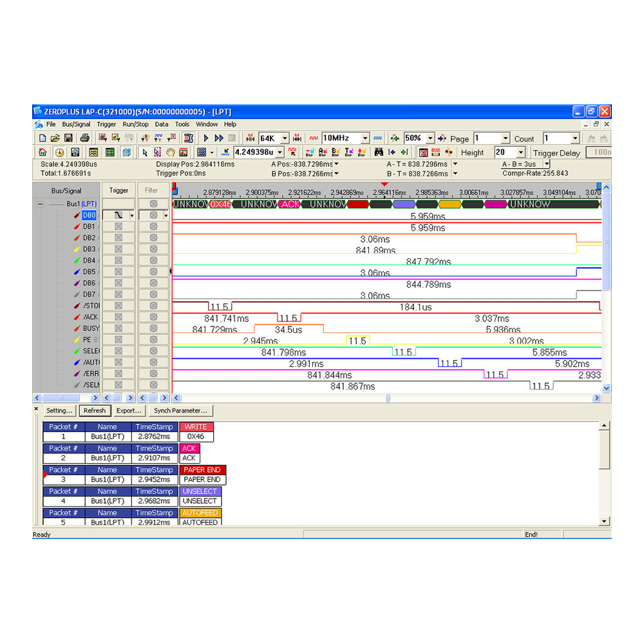Open the 4.249398u scale dropdown
644x644 pixels.
click(x=279, y=153)
